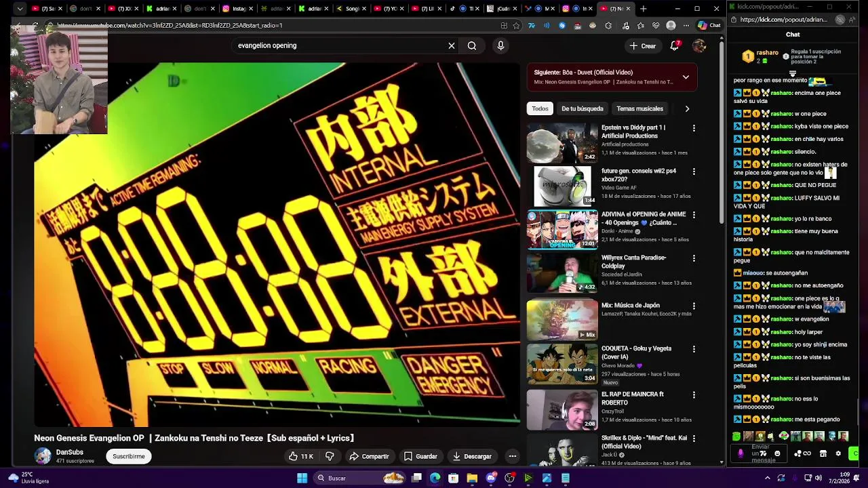Open the volume control in system tray
Image resolution: width=868 pixels, height=488 pixels.
[818, 478]
